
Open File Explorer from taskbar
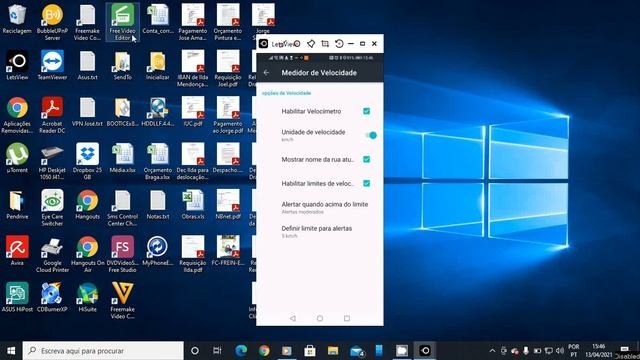[333, 351]
